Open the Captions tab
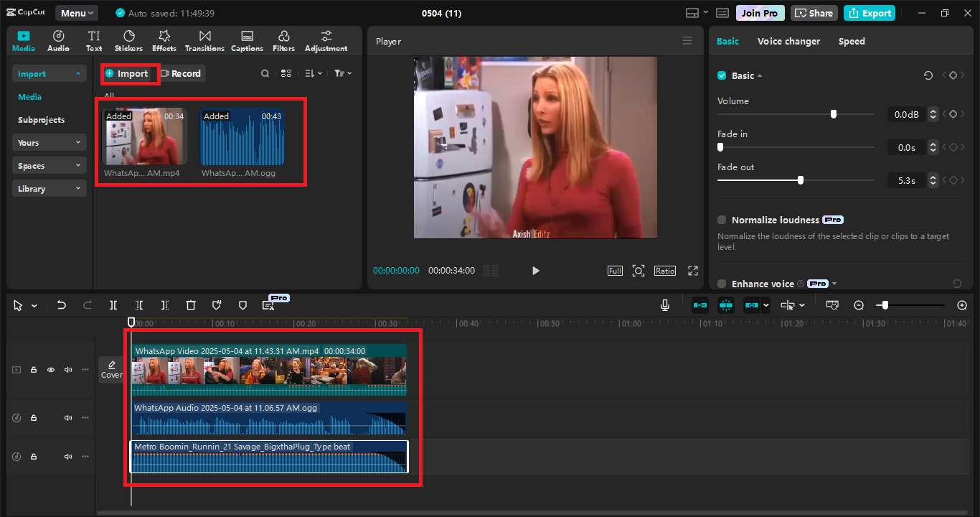Image resolution: width=980 pixels, height=517 pixels. tap(247, 41)
